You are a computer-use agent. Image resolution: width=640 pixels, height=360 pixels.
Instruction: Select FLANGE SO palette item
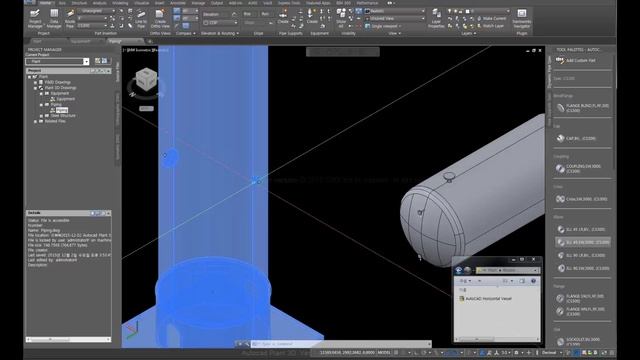click(581, 298)
